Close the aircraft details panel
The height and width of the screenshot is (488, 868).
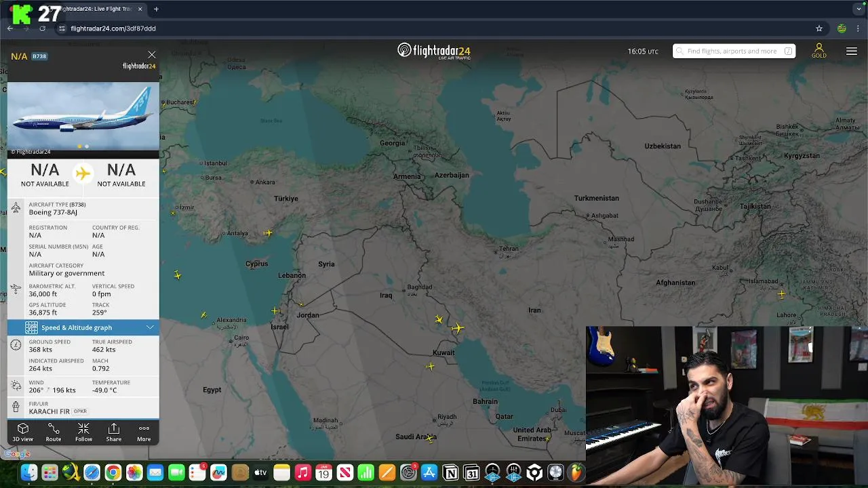point(152,55)
